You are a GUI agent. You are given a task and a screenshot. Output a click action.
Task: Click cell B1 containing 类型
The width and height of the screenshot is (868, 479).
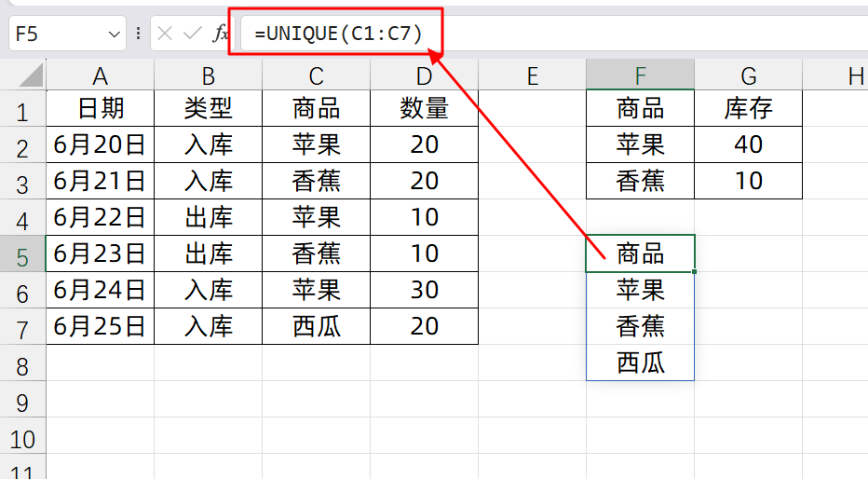click(208, 108)
